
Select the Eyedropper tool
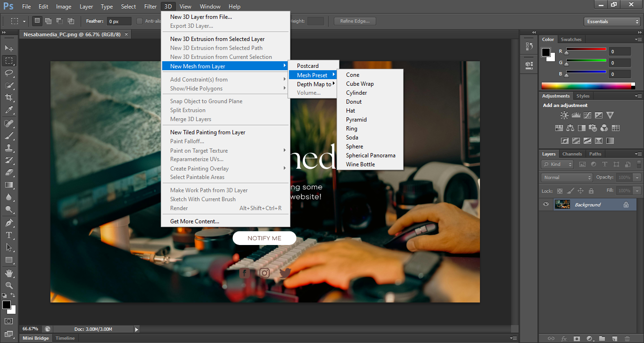tap(9, 110)
